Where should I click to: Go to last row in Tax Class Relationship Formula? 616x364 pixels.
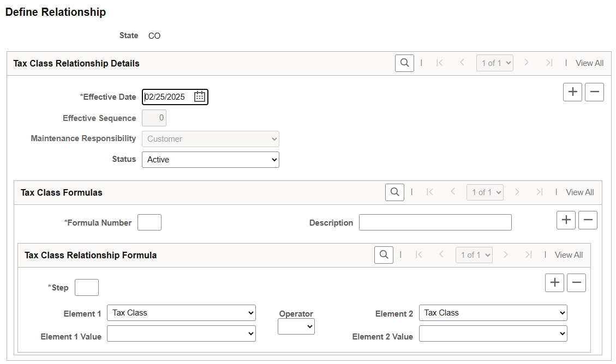pyautogui.click(x=528, y=255)
